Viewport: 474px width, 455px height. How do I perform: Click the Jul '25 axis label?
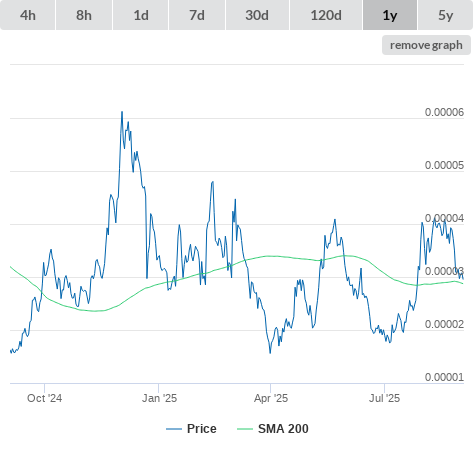click(384, 398)
